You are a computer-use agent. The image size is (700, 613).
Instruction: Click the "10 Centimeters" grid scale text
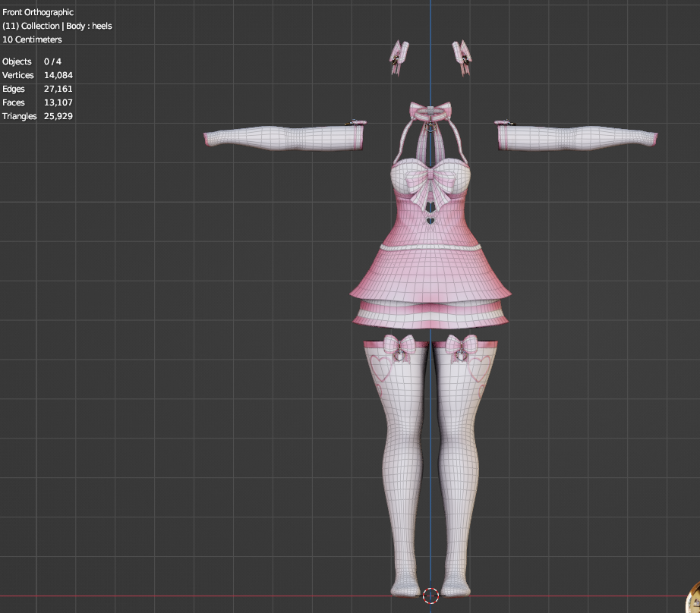[32, 39]
